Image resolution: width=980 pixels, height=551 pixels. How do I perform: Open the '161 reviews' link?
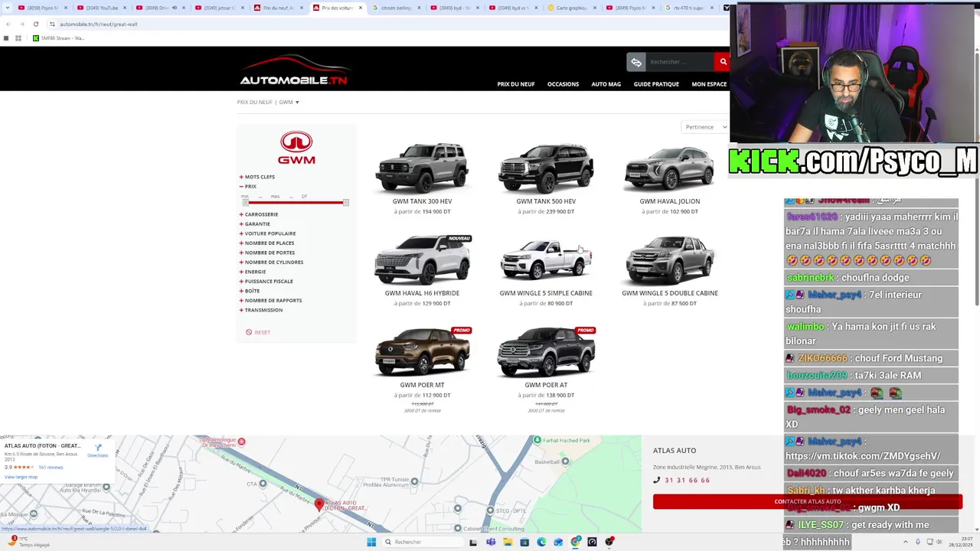coord(51,467)
